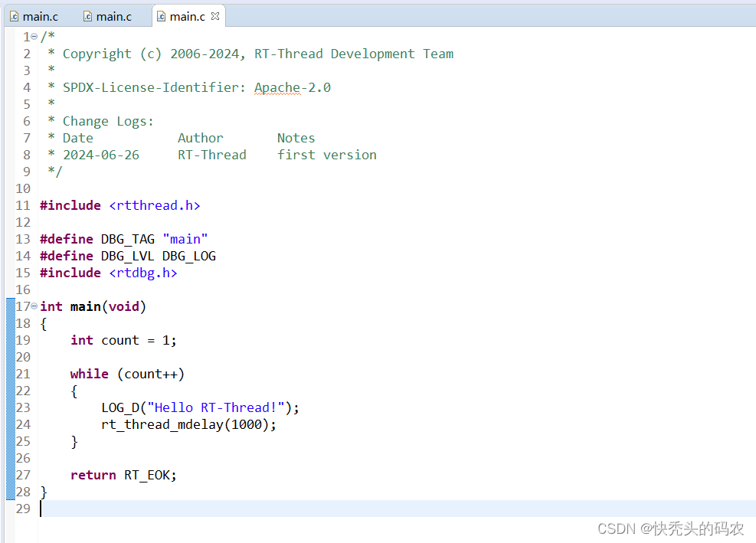
Task: Click the "Change Logs:" comment text
Action: click(108, 121)
